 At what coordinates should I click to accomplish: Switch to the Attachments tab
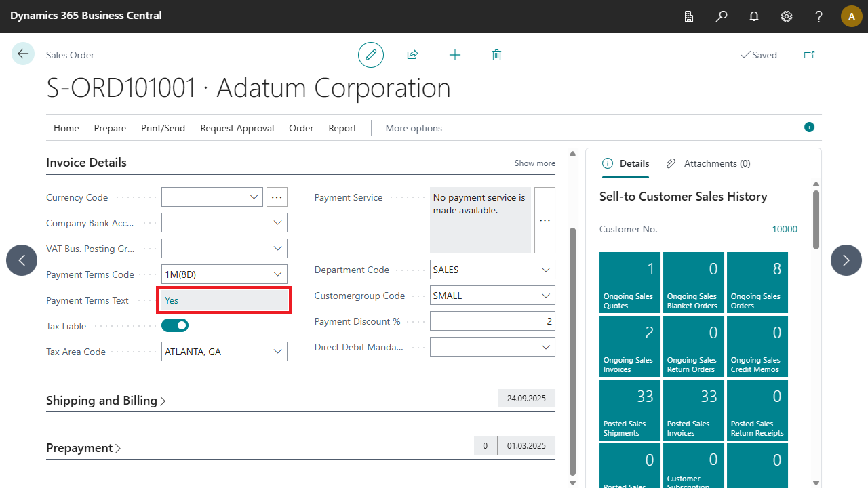(709, 163)
